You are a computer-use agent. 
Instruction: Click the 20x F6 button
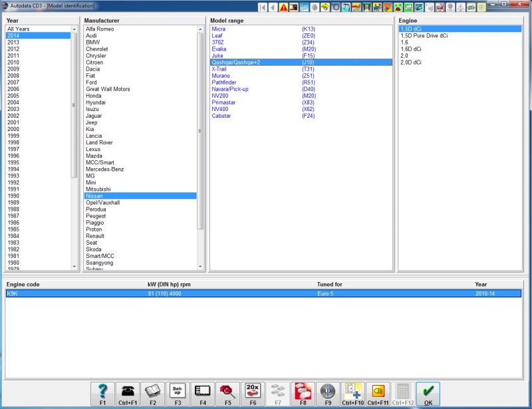[x=253, y=394]
